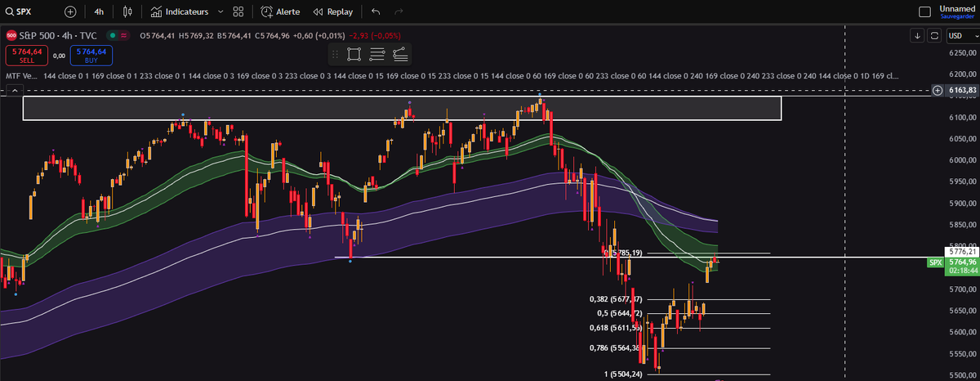Click the pink approximate data icon

(x=125, y=35)
